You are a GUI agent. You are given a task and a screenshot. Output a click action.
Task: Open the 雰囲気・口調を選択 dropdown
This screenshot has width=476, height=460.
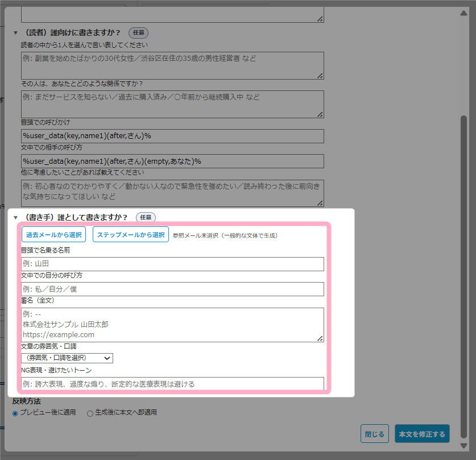(x=67, y=358)
